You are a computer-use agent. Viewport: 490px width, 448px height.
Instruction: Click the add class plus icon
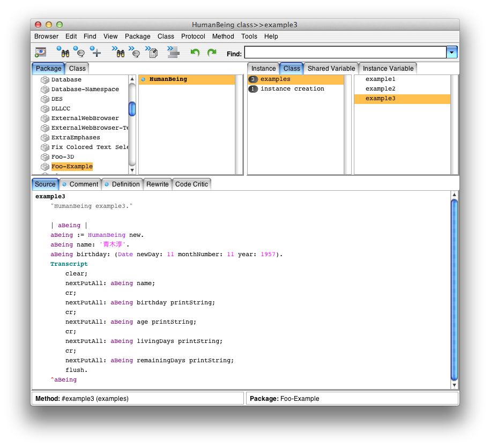point(95,52)
